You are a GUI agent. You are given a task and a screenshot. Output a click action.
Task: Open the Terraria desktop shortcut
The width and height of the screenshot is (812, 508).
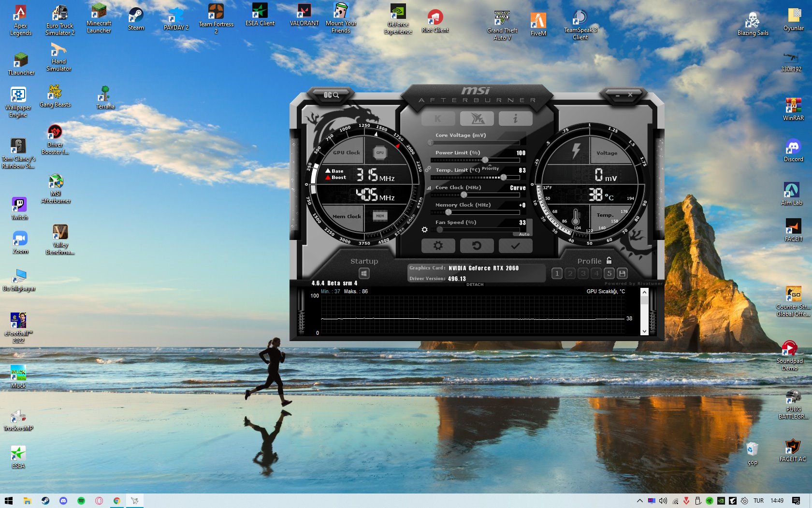105,97
